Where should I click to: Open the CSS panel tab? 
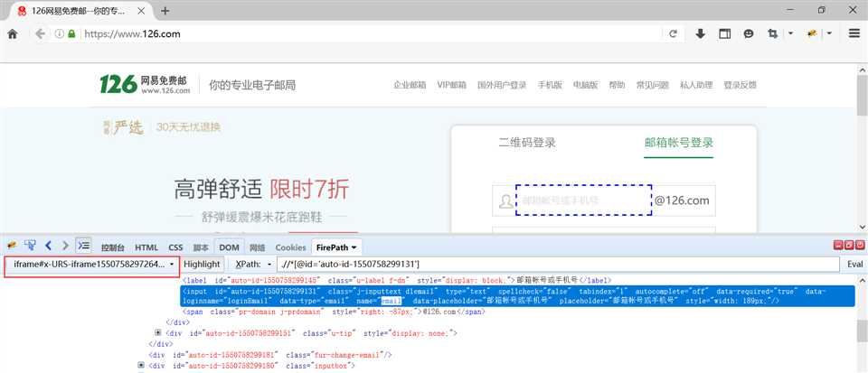(x=175, y=247)
